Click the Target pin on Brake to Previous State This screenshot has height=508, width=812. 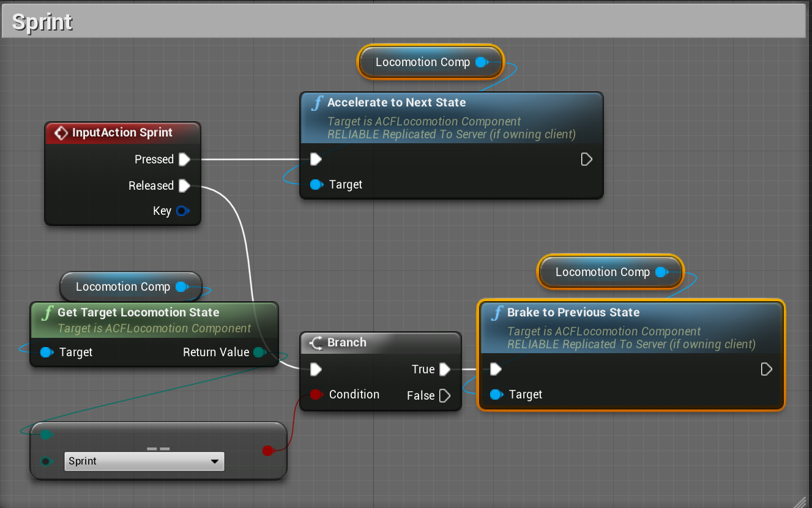(496, 395)
